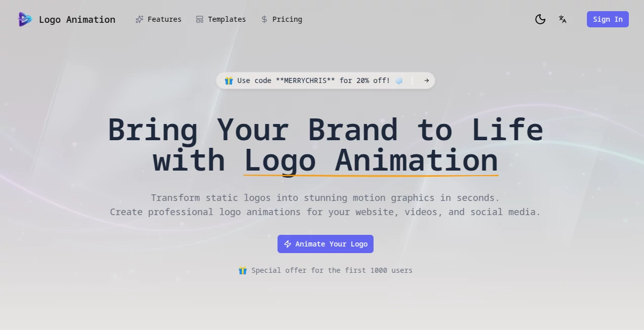Click the arrow in the MERRYCHRIS promo banner
Image resolution: width=644 pixels, height=330 pixels.
[x=426, y=80]
